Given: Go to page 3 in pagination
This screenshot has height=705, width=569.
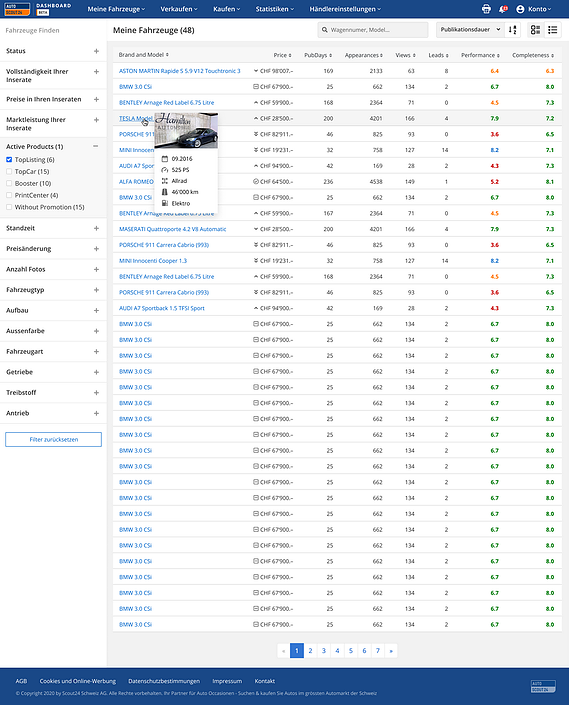Looking at the screenshot, I should click(x=324, y=651).
